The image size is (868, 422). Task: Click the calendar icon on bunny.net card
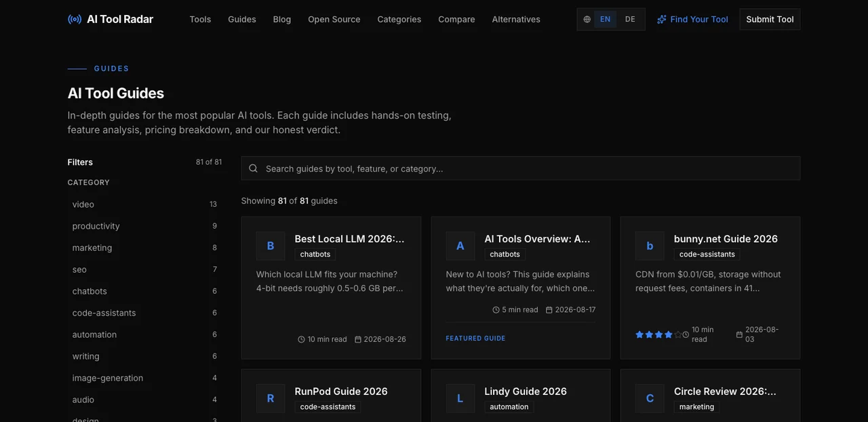coord(740,334)
